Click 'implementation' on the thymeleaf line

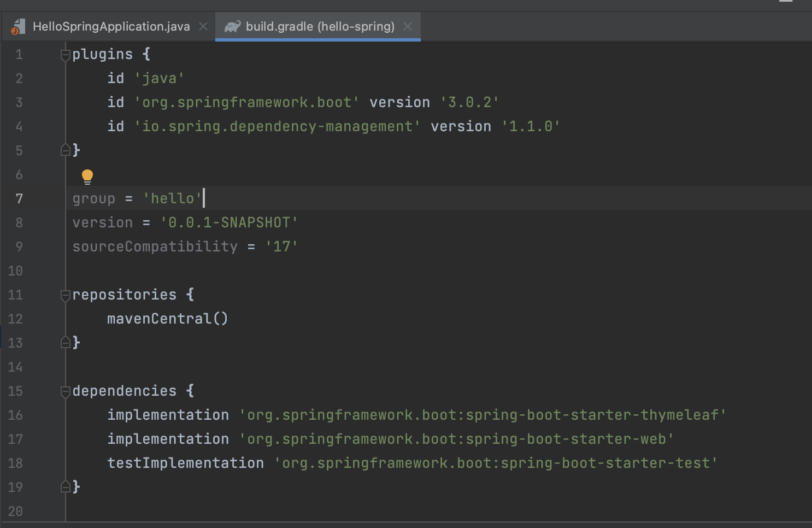point(168,415)
